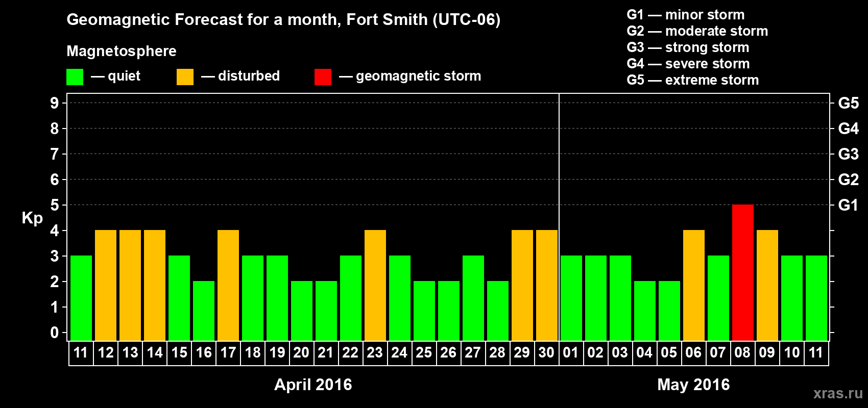Click the date label 07 in May

[x=718, y=353]
